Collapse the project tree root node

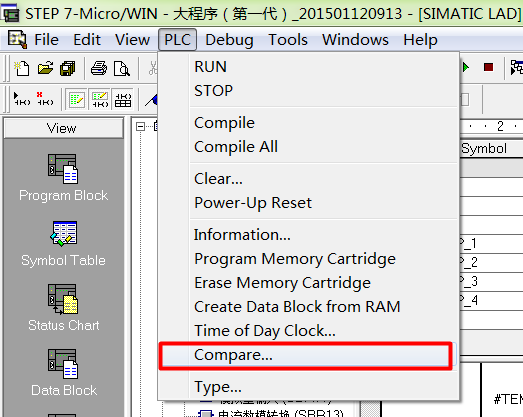tap(140, 126)
